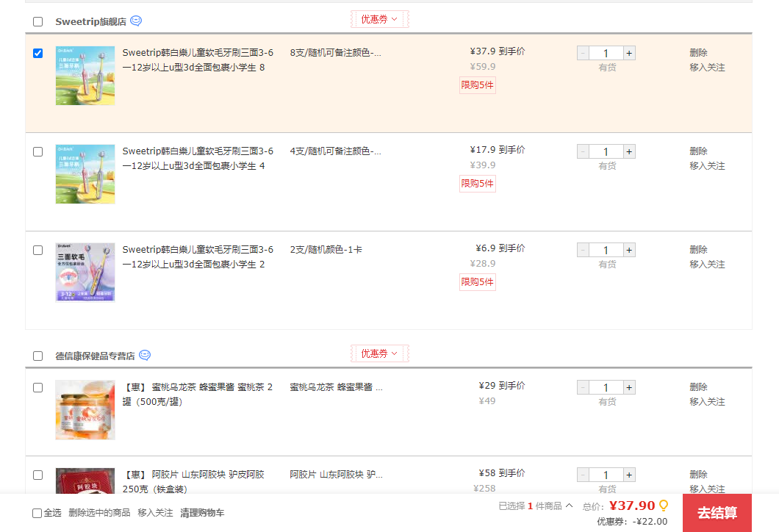The width and height of the screenshot is (779, 532).
Task: Tick the 全选 checkbox at bottom
Action: coord(37,513)
